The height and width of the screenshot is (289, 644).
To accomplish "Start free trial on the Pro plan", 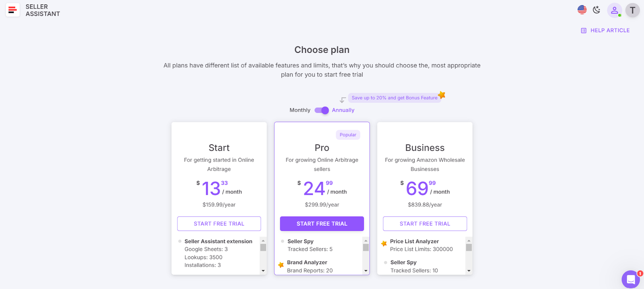I will pos(322,223).
